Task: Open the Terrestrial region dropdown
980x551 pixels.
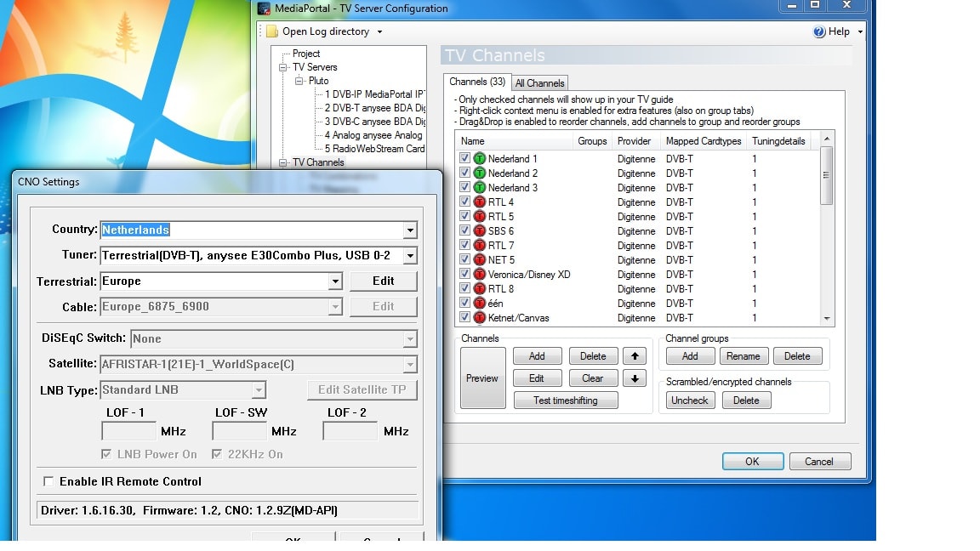Action: (x=335, y=281)
